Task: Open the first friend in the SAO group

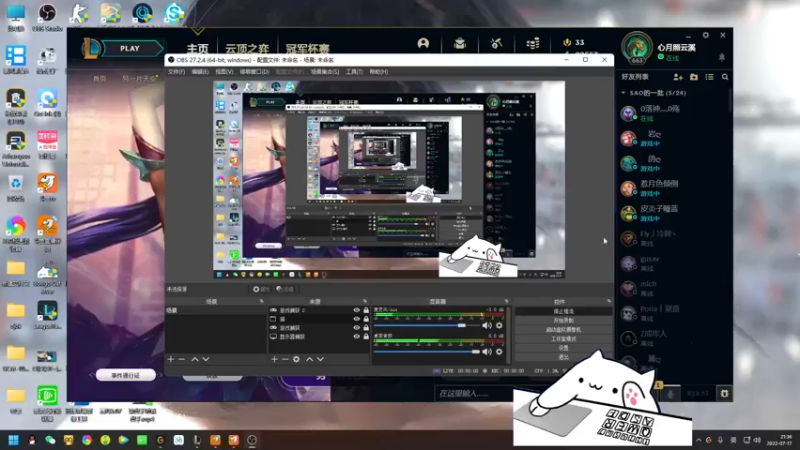Action: [673, 113]
